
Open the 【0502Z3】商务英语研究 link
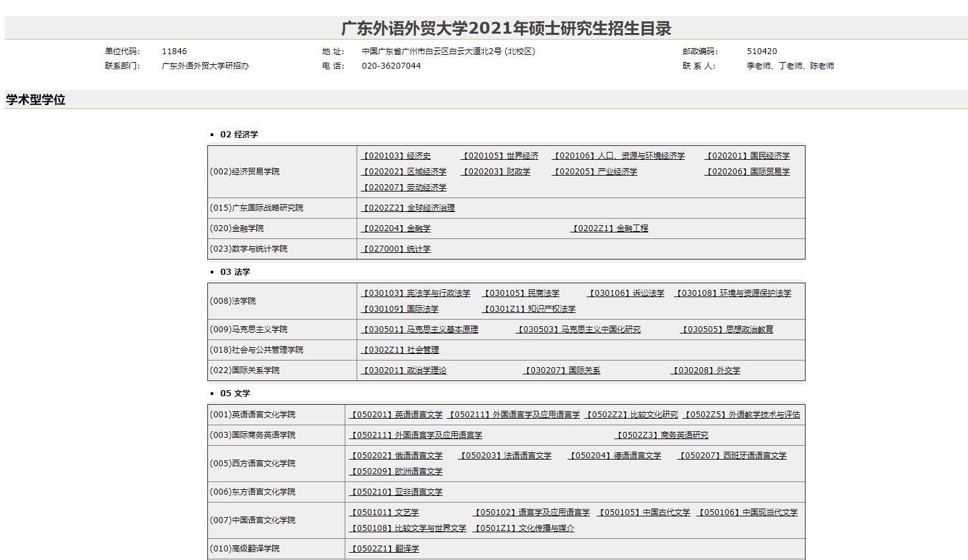click(661, 435)
